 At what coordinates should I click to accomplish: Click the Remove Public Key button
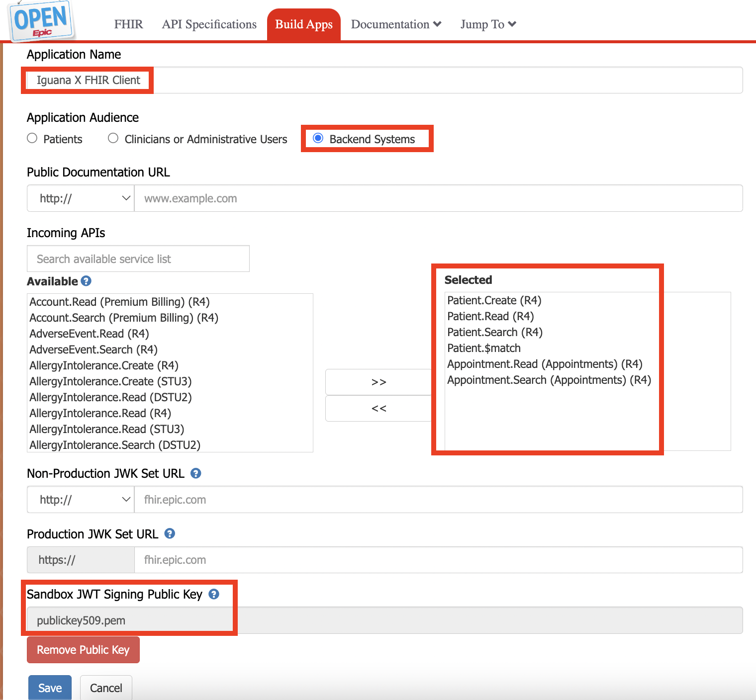coord(83,650)
